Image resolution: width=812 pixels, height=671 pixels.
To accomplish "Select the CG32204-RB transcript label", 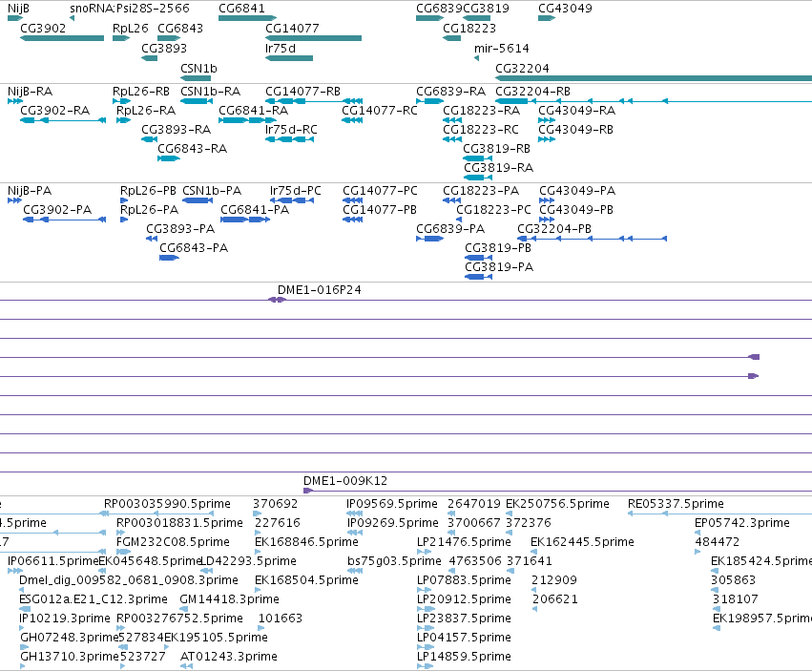I will coord(532,92).
